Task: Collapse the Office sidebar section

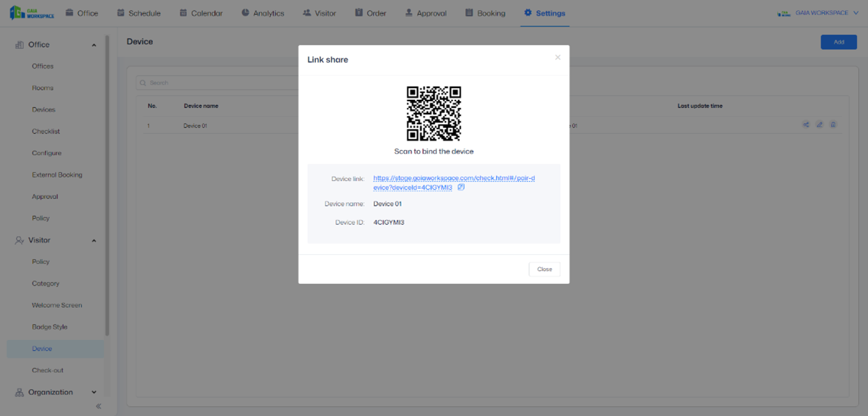Action: (x=94, y=45)
